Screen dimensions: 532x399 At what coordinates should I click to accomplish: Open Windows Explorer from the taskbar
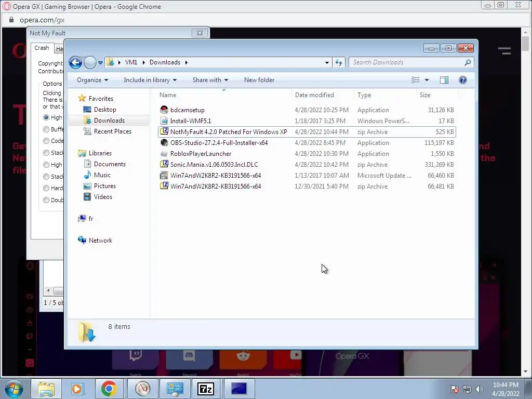(x=46, y=389)
